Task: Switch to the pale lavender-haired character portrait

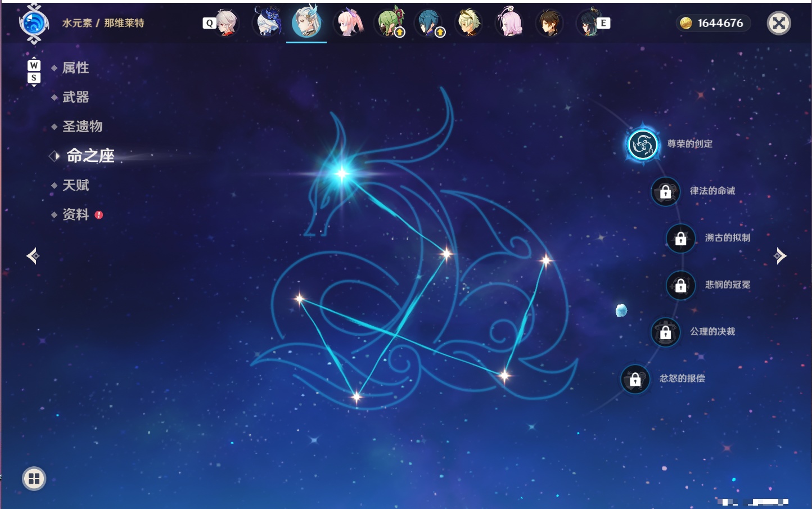Action: tap(509, 23)
